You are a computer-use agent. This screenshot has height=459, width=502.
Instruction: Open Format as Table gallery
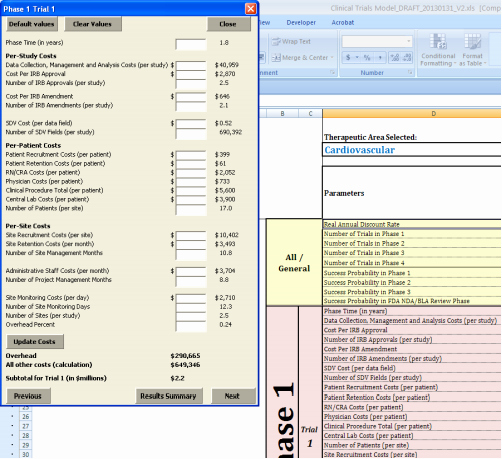tap(473, 50)
